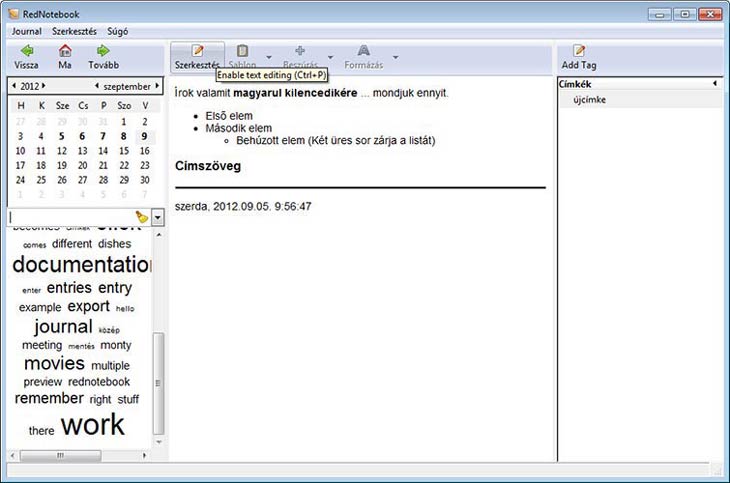Click the Tovább forward arrow icon

pyautogui.click(x=103, y=51)
